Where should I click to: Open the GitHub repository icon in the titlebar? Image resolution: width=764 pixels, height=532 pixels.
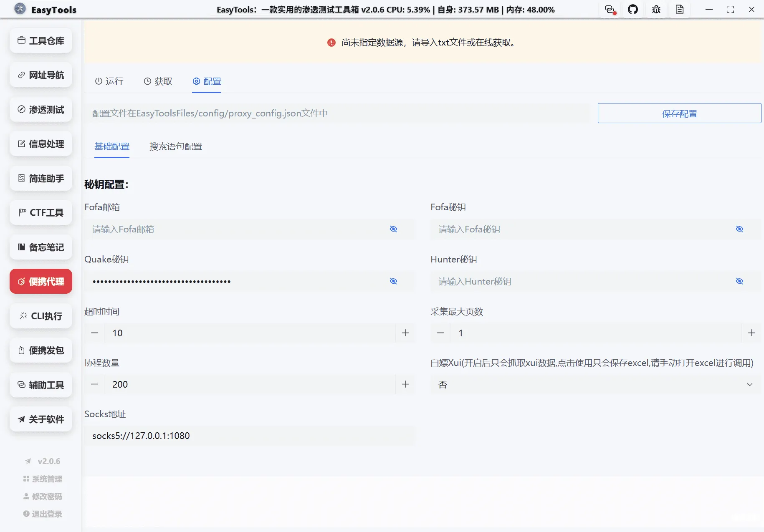tap(633, 9)
